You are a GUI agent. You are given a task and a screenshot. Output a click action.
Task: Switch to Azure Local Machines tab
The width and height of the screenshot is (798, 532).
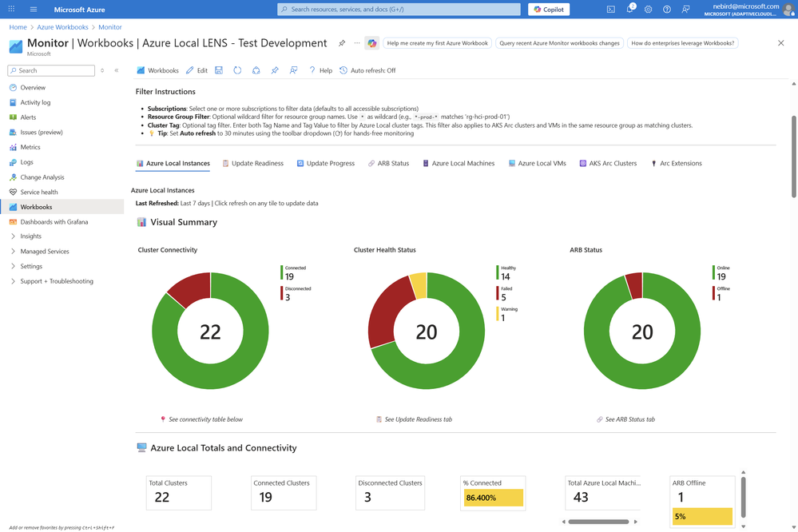[x=459, y=164]
